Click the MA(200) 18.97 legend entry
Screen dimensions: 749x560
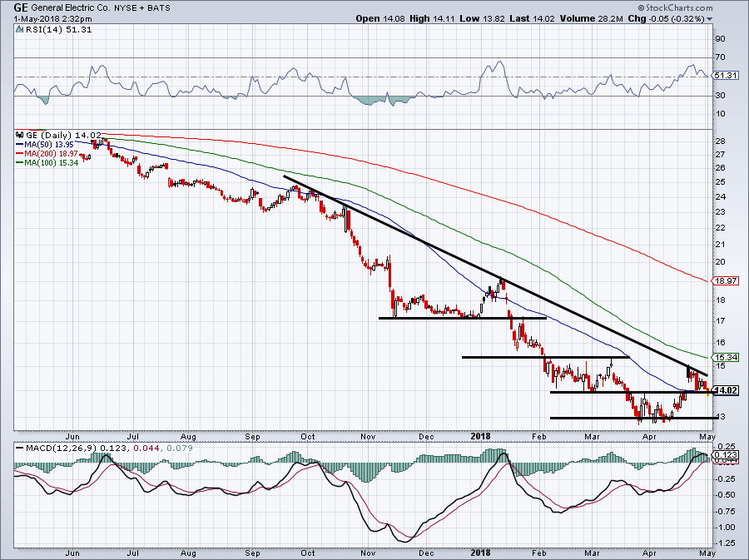pyautogui.click(x=51, y=154)
